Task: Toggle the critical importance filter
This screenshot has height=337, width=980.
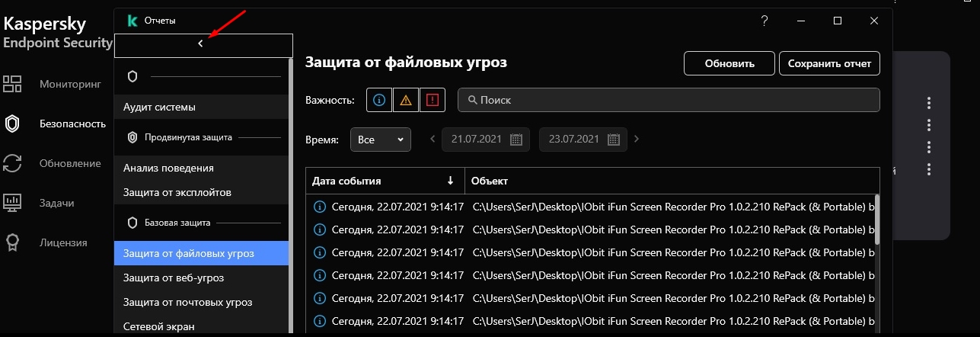Action: [x=433, y=100]
